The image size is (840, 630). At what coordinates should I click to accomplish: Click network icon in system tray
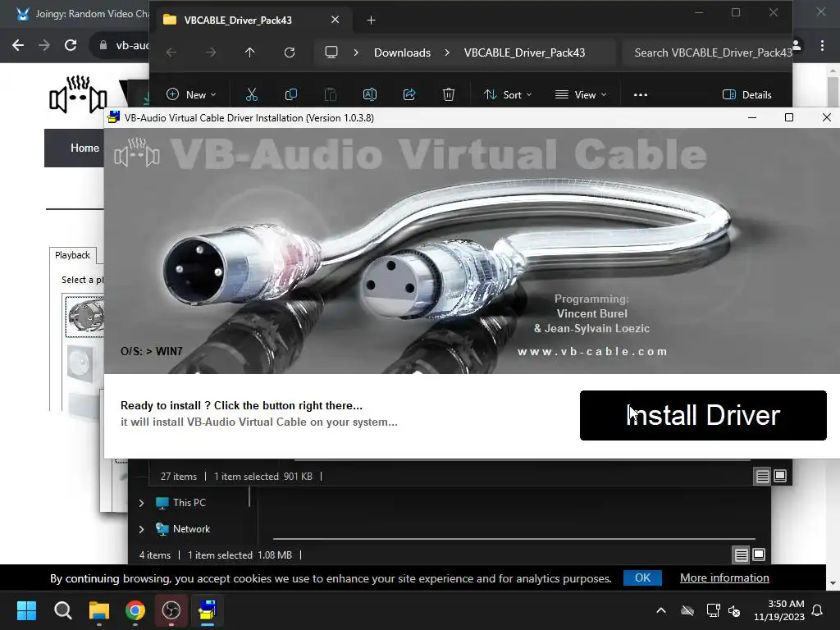[713, 610]
